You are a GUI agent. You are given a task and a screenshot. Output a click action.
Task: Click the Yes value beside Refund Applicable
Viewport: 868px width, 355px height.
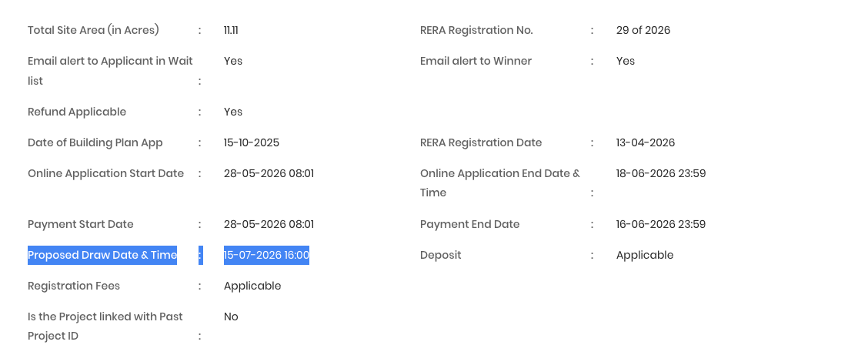[x=233, y=112]
